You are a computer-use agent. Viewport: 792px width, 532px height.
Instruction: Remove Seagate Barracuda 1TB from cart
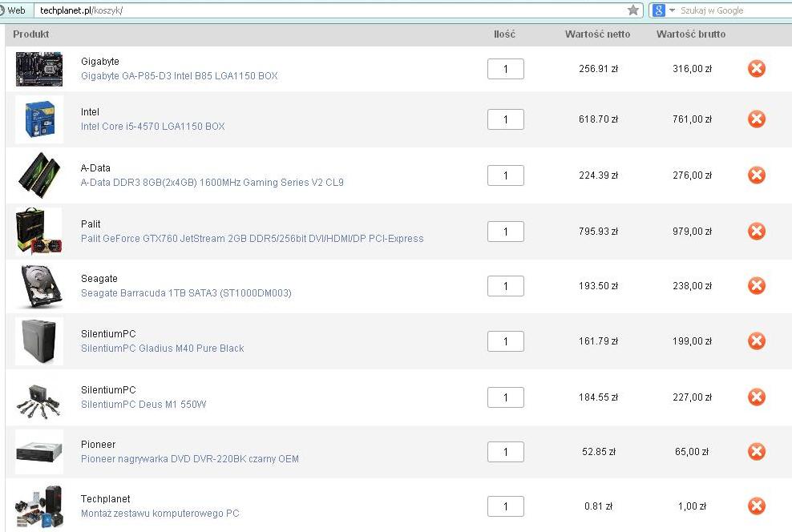coord(756,286)
